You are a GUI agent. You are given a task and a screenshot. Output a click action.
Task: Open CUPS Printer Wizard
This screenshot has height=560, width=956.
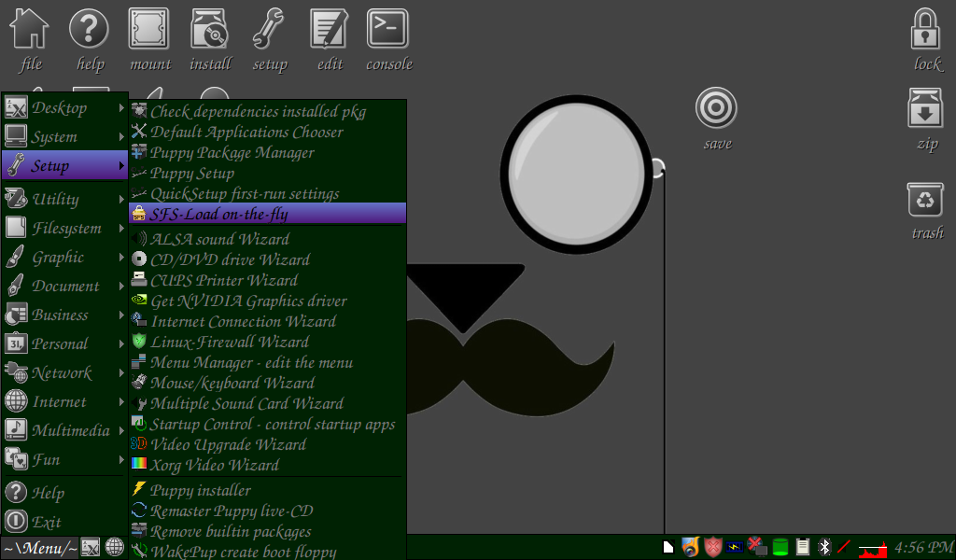(x=268, y=280)
